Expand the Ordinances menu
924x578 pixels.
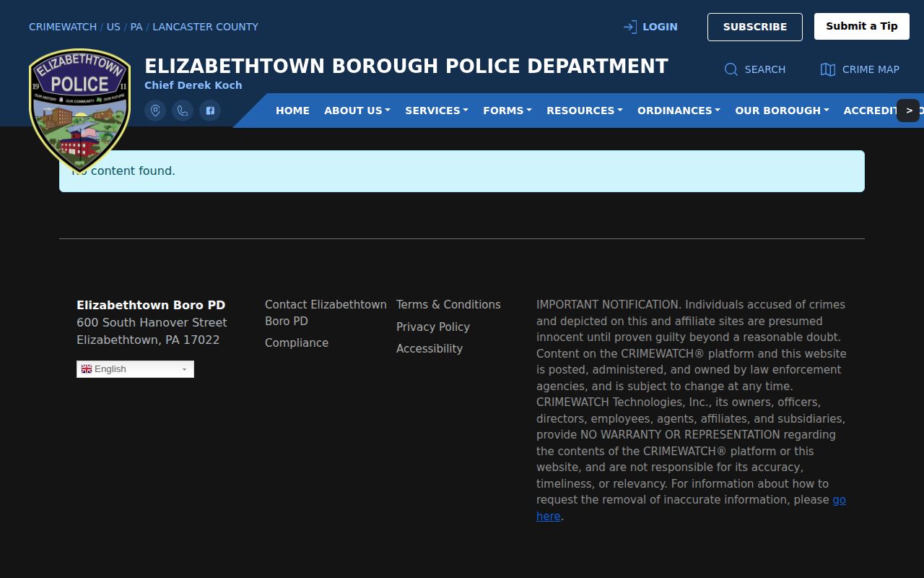[x=679, y=111]
